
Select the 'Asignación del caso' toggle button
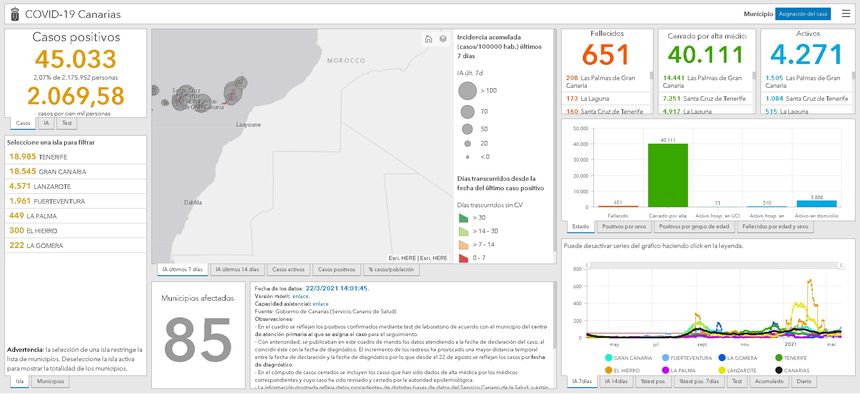point(803,14)
